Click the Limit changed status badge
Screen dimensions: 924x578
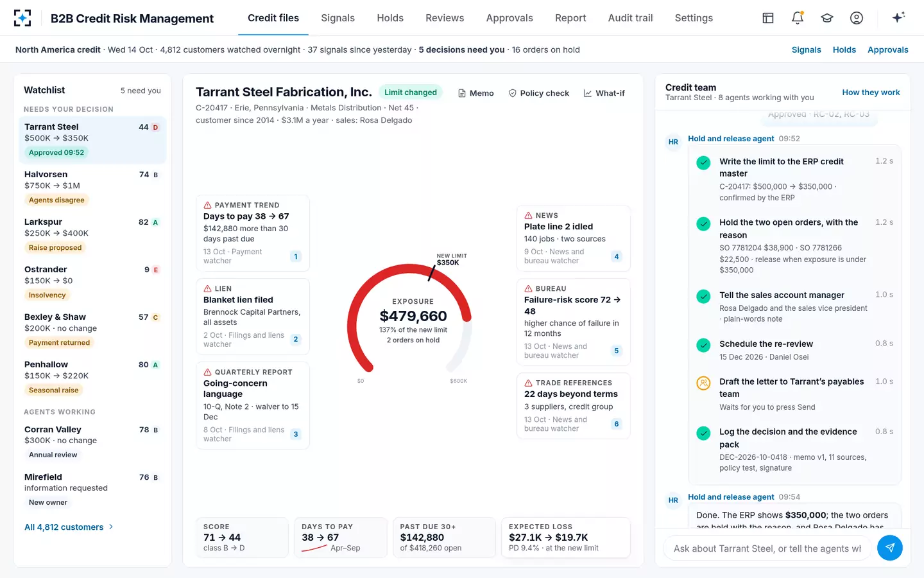pyautogui.click(x=411, y=92)
